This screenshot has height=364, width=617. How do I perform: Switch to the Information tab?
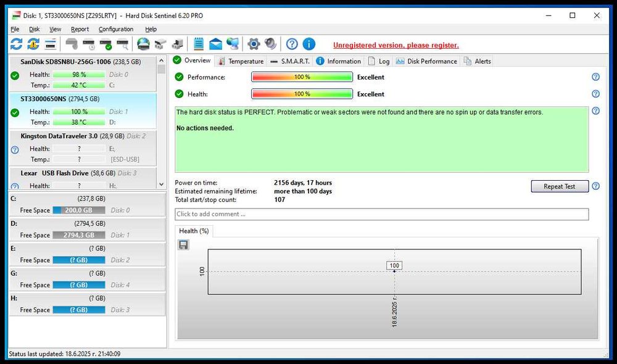tap(339, 62)
